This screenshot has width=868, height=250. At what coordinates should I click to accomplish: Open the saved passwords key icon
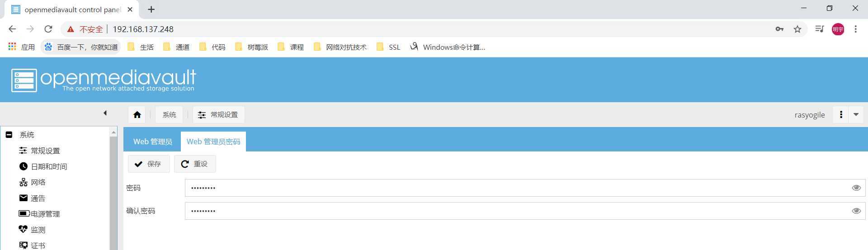tap(779, 29)
